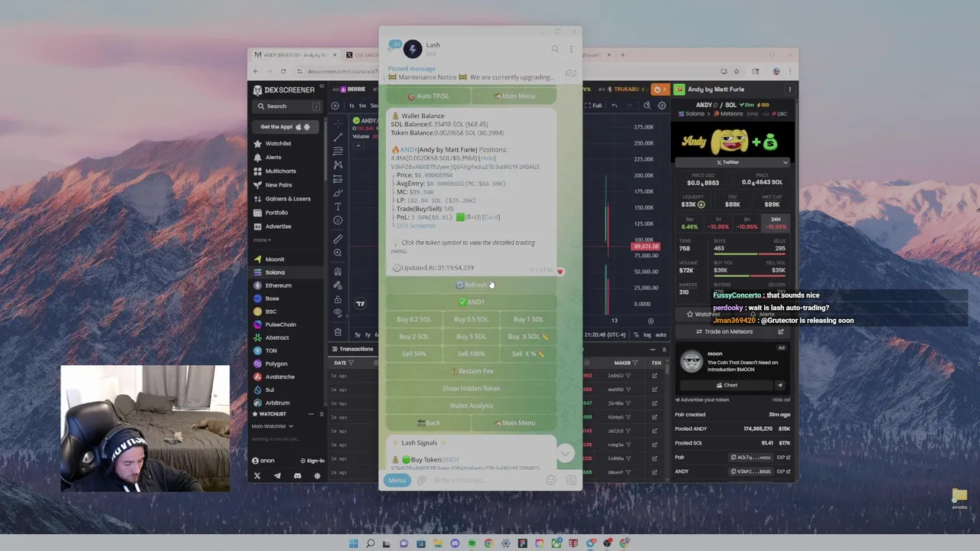This screenshot has height=551, width=980.
Task: Open Portfolio in DexScreener sidebar
Action: (276, 212)
